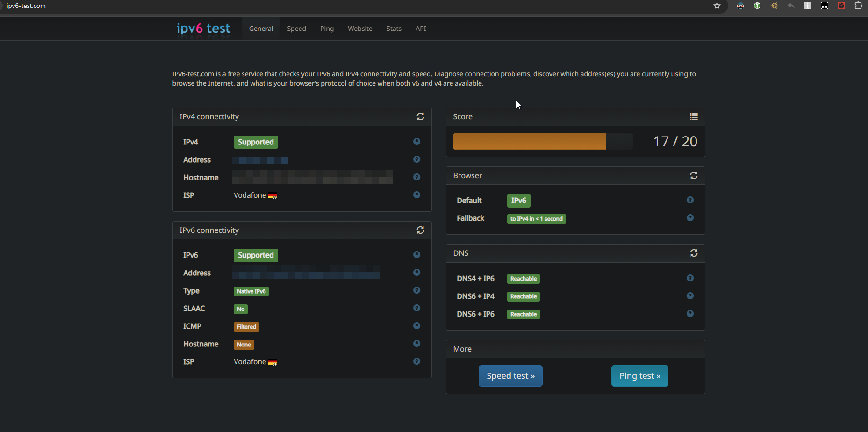The image size is (868, 432).
Task: Open help for the DNS4 + IP6 row
Action: 690,278
